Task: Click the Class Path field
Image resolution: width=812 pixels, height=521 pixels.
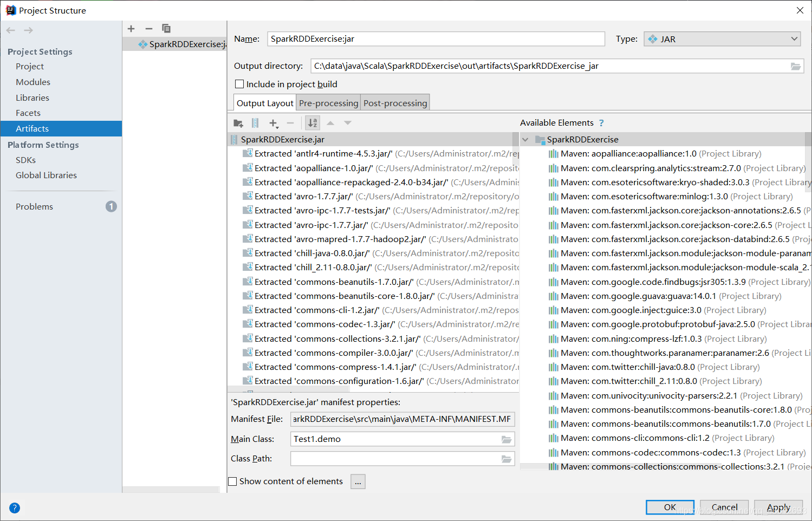Action: [402, 459]
